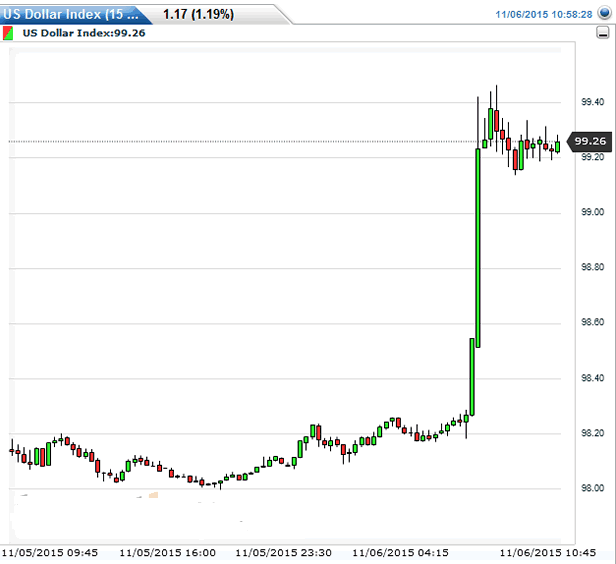Viewport: 616px width, 564px height.
Task: Click the 11/06/2015 04:15 time label
Action: click(x=400, y=553)
